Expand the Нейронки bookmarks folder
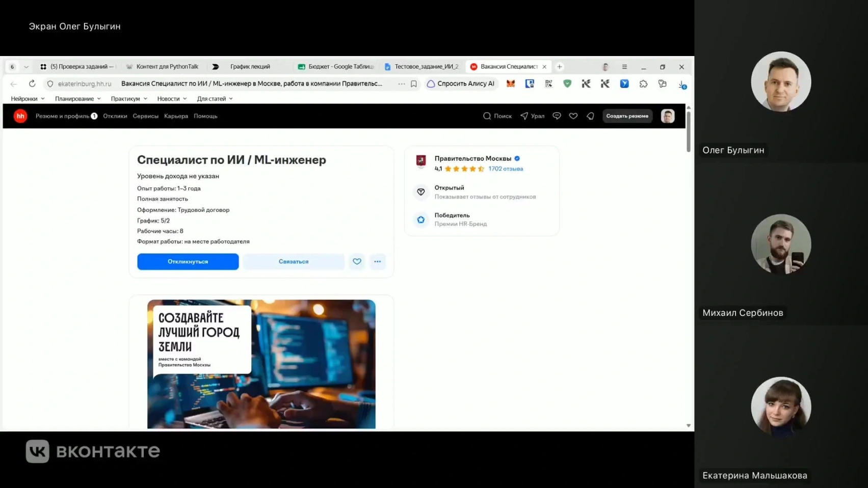868x488 pixels. 28,99
